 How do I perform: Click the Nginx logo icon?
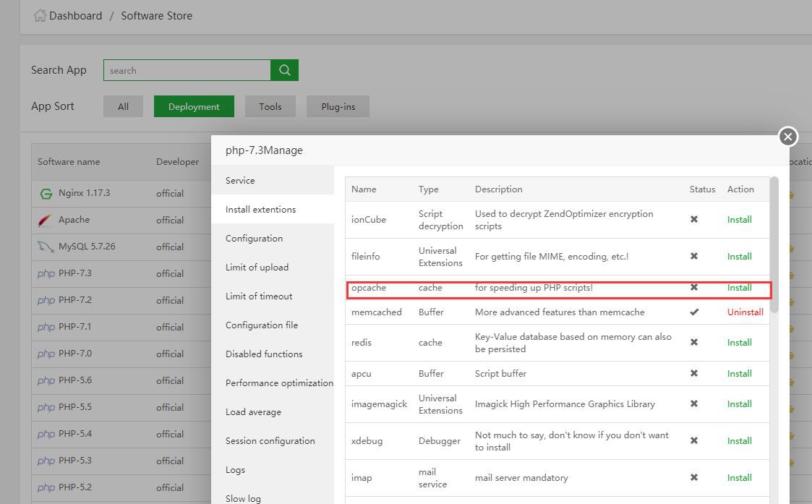[45, 193]
